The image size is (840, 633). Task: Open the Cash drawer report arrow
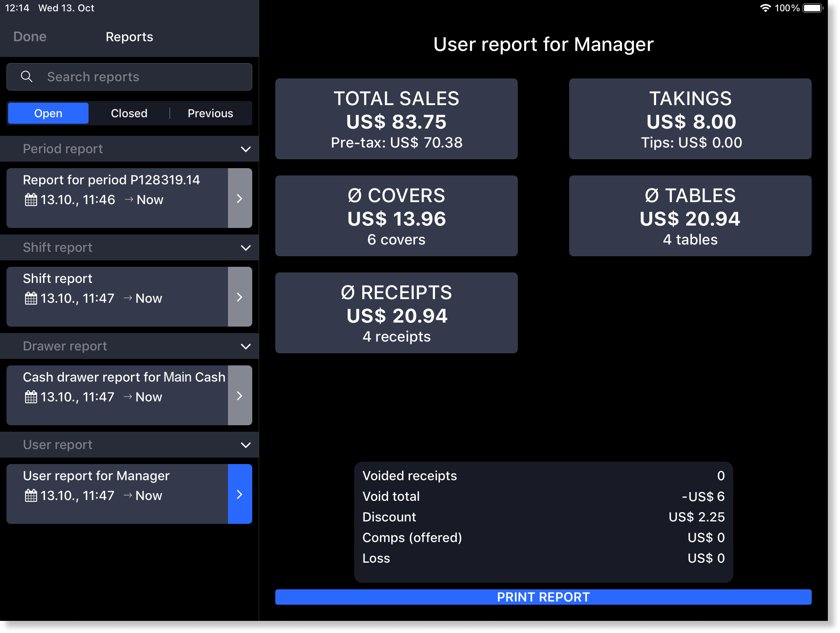tap(240, 395)
